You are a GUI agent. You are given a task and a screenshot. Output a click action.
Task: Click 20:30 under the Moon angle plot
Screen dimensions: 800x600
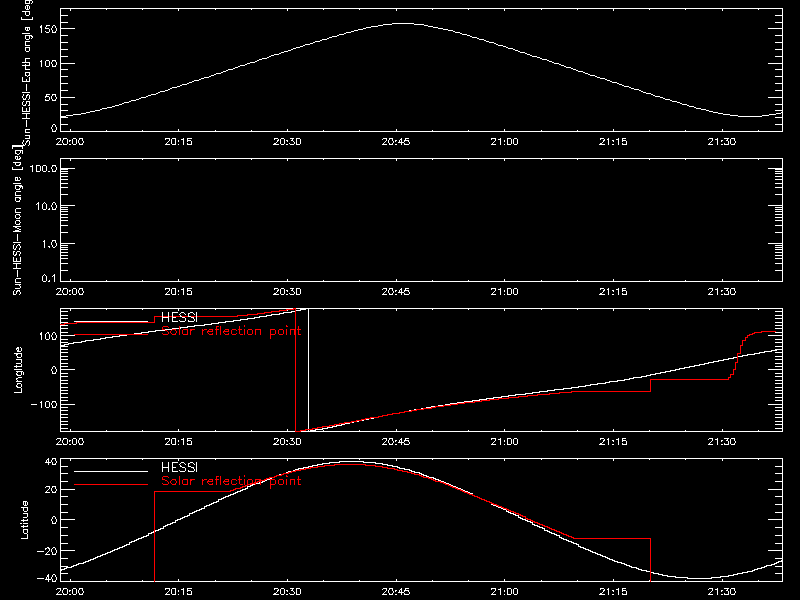tap(287, 291)
